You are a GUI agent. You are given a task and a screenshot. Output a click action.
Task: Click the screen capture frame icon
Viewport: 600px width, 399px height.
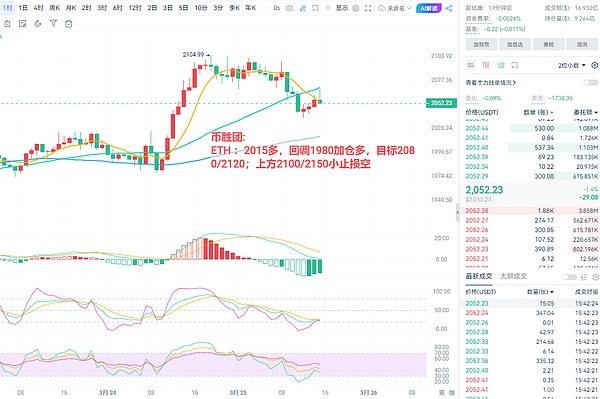[315, 8]
